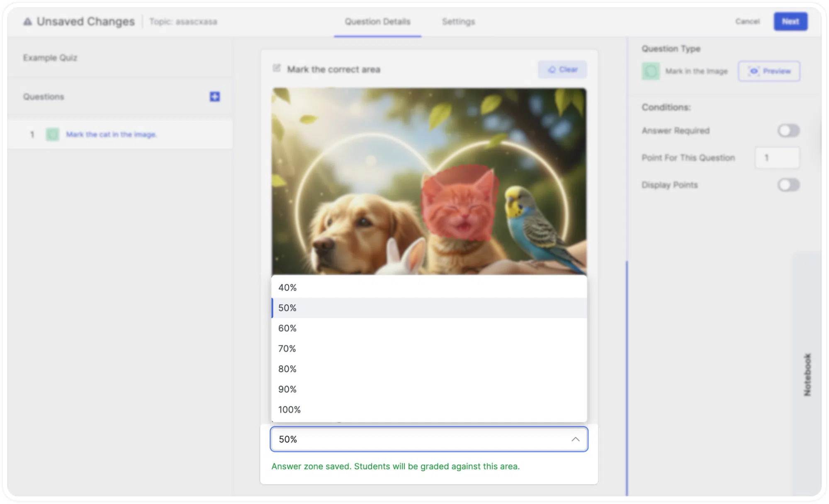Click the eye icon in the Preview button

tap(754, 71)
